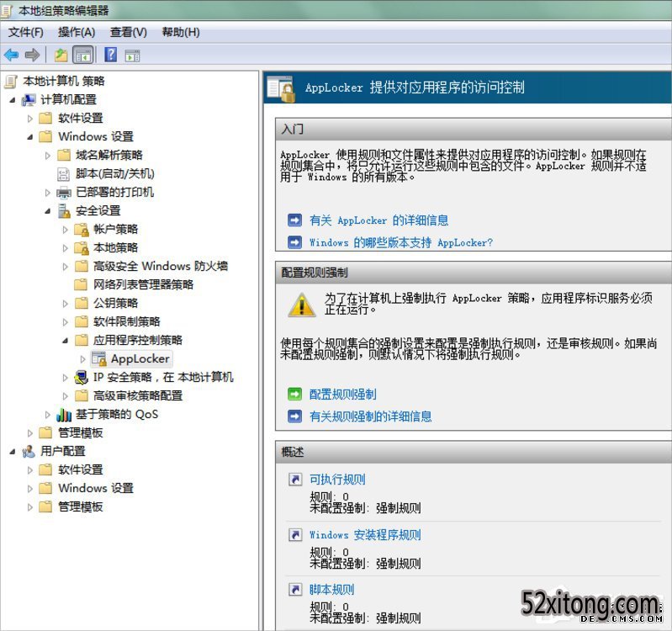Viewport: 672px width, 631px height.
Task: Click shortcut icon beside 可执行规则
Action: click(x=295, y=480)
